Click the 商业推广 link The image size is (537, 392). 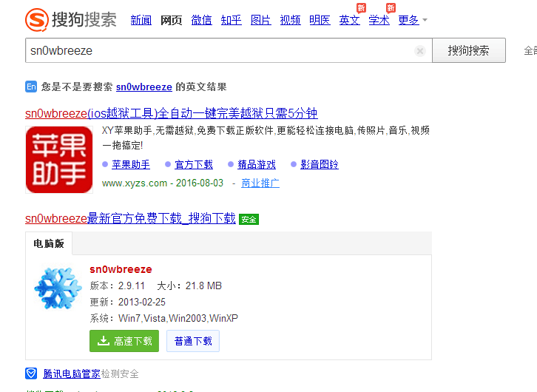[x=260, y=183]
